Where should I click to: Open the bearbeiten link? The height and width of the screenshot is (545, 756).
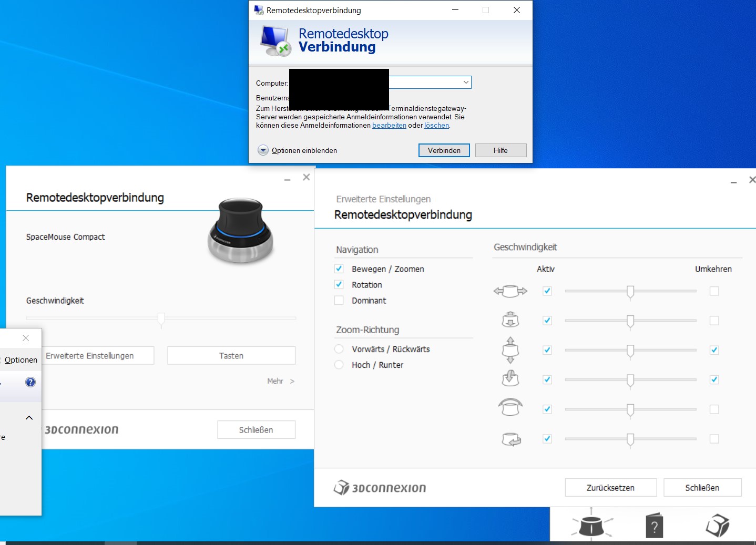point(389,125)
